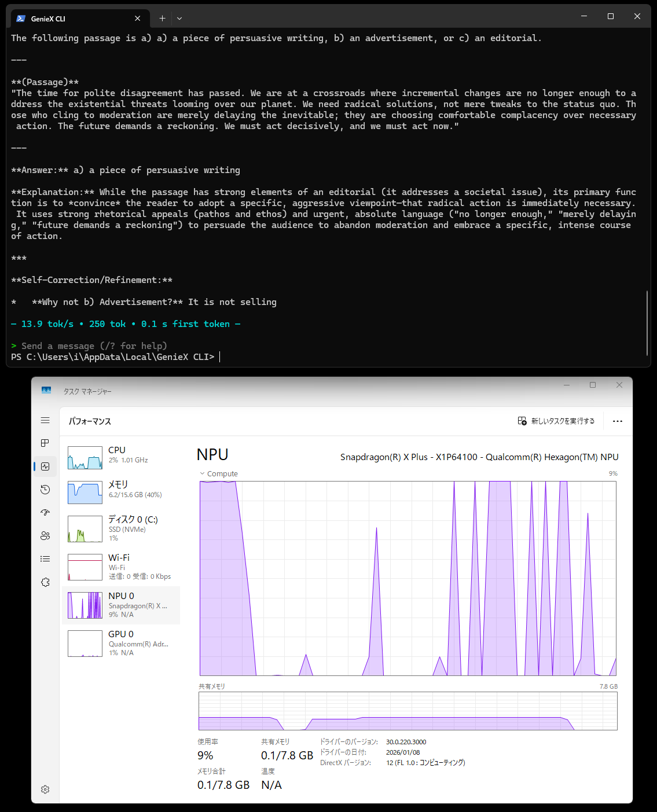This screenshot has height=812, width=657.
Task: Click the Snapdragon X Plus NPU device name
Action: (479, 457)
